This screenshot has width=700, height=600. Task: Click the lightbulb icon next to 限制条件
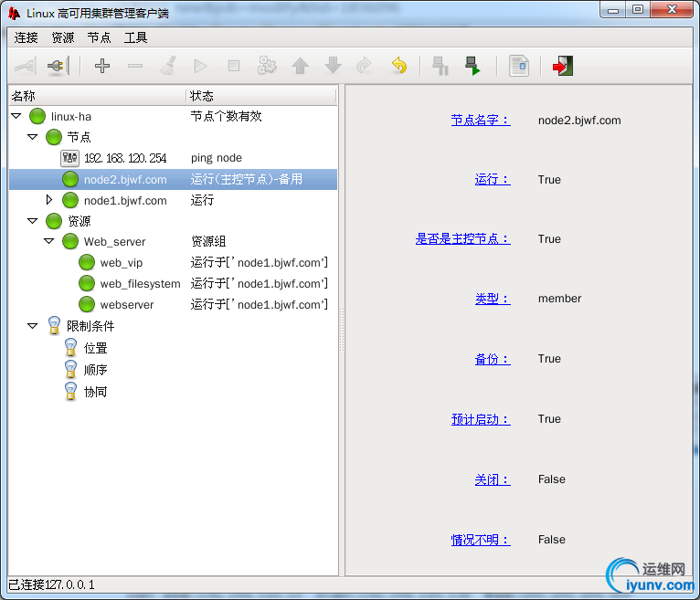(x=54, y=326)
